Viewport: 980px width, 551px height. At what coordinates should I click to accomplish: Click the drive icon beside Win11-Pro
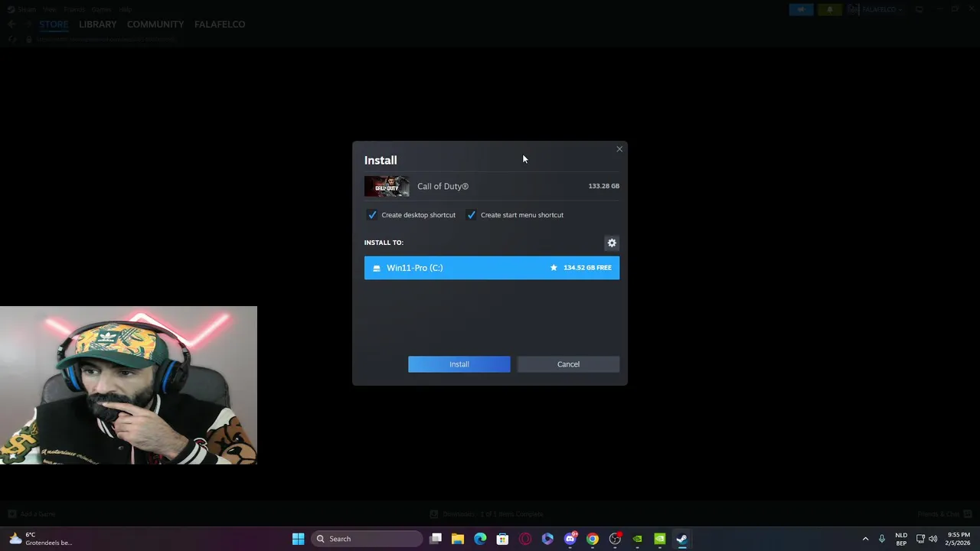(376, 268)
